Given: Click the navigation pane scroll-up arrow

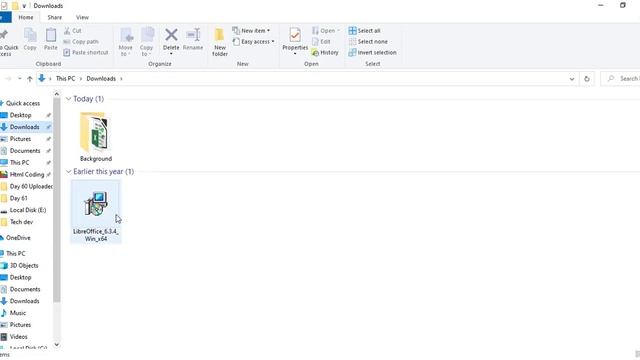Looking at the screenshot, I should click(x=57, y=94).
